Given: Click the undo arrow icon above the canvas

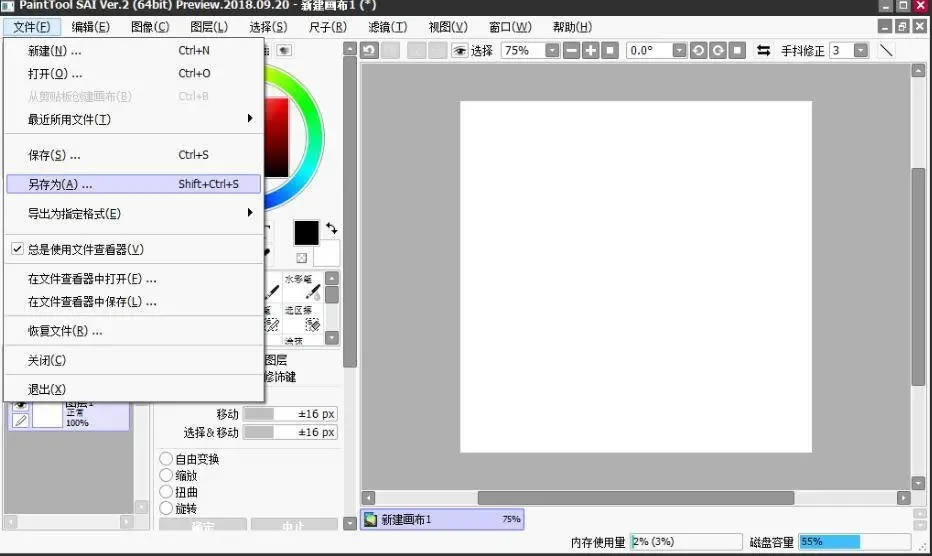Looking at the screenshot, I should (x=369, y=51).
